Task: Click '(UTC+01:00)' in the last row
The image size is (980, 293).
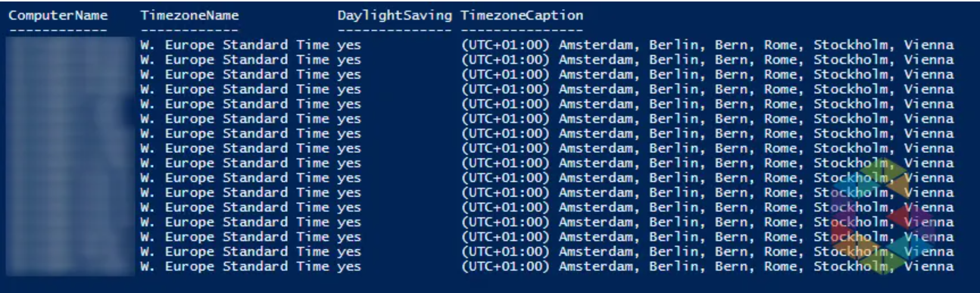Action: [505, 266]
